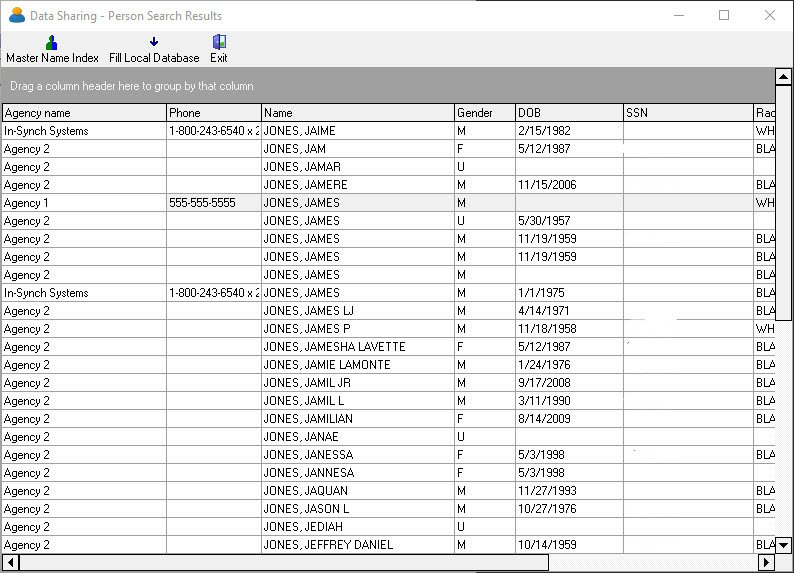Click the SSN column header
The width and height of the screenshot is (794, 573).
click(688, 113)
